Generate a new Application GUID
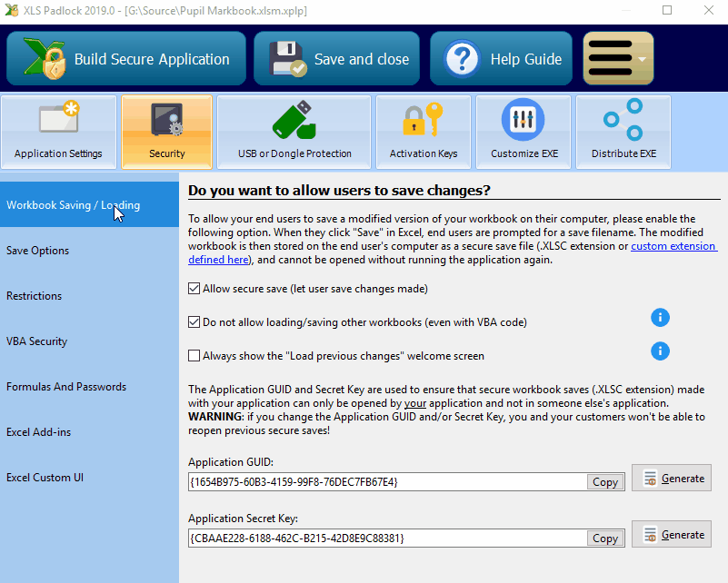 672,479
